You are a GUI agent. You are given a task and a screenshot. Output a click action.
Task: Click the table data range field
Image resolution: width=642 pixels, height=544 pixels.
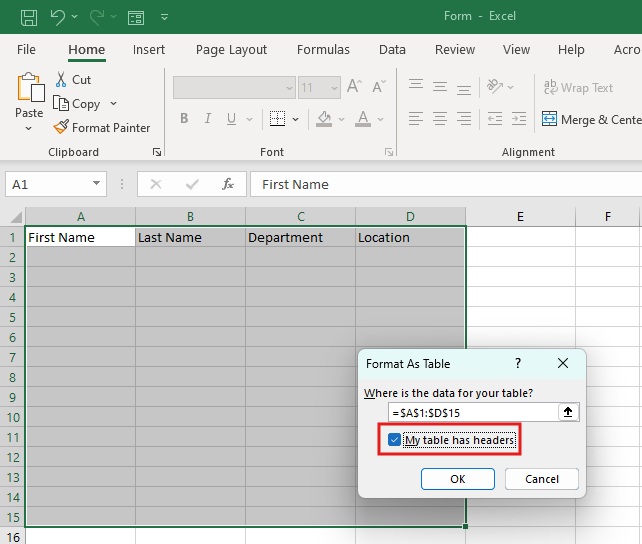473,413
